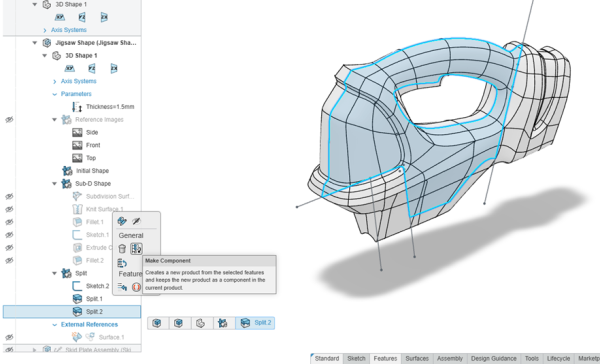Viewport: 600px width, 364px height.
Task: Click second cube icon in bottom breadcrumb bar
Action: click(x=178, y=323)
